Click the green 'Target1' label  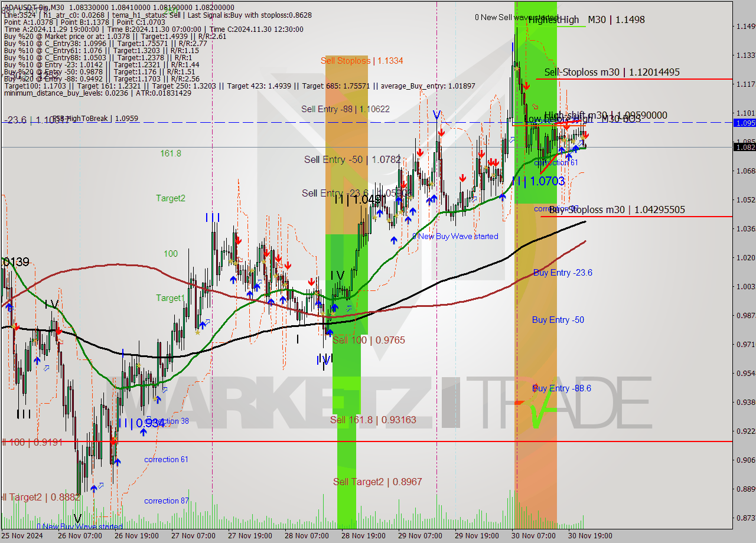coord(170,298)
